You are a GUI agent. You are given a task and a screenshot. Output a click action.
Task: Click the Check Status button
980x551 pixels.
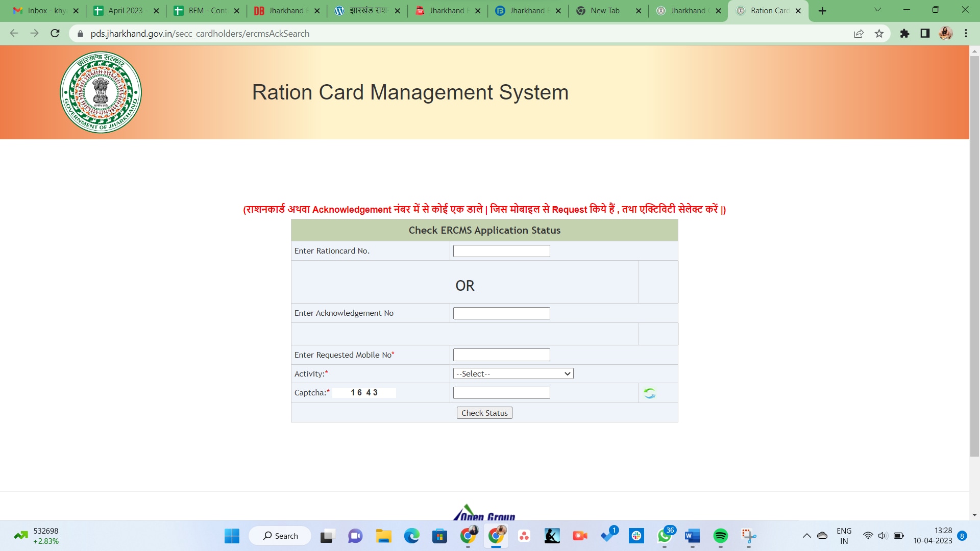[484, 413]
